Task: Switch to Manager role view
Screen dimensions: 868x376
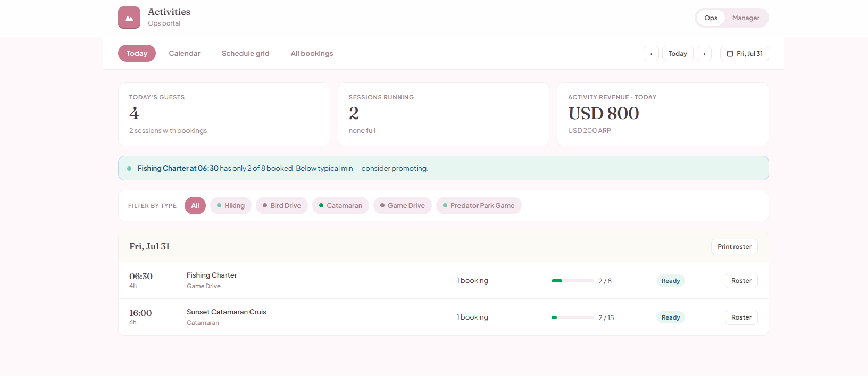Action: pyautogui.click(x=746, y=18)
